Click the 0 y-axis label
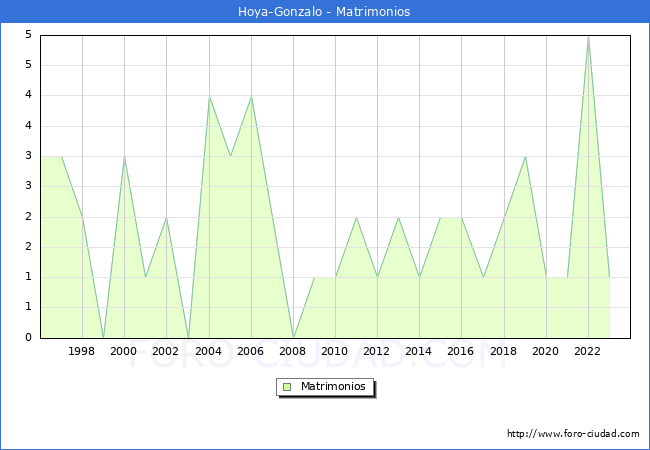The width and height of the screenshot is (650, 450). (x=28, y=337)
